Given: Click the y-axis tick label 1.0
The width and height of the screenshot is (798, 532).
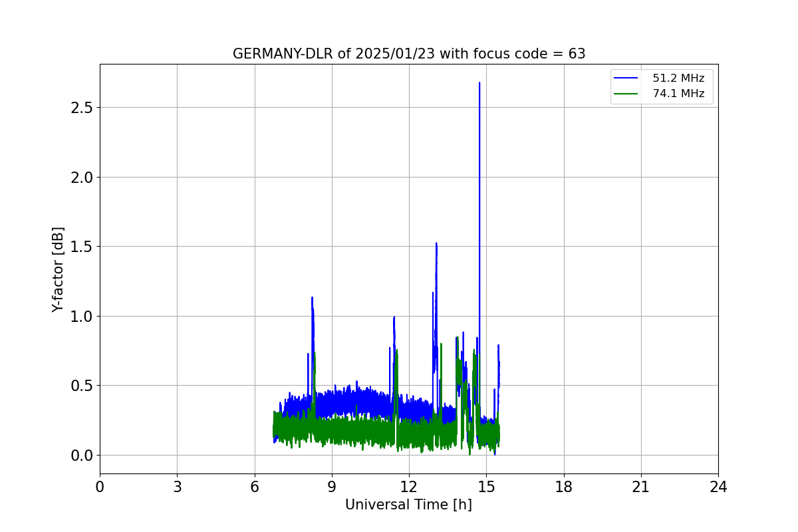Looking at the screenshot, I should (x=82, y=317).
